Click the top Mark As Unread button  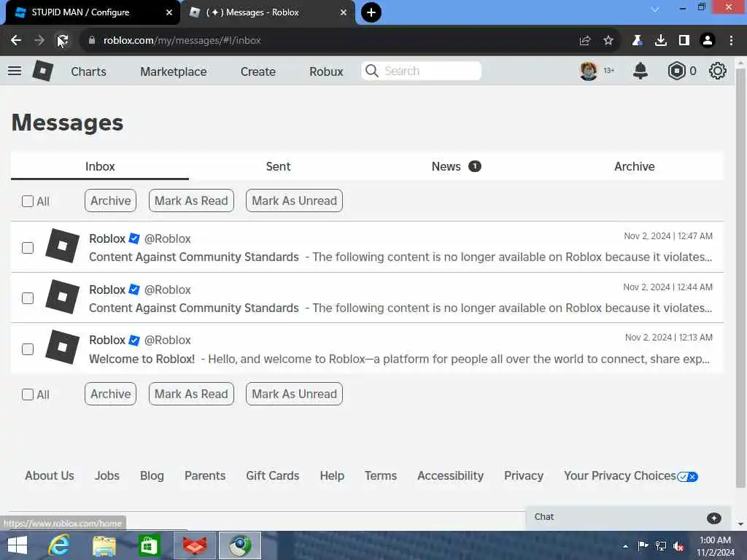(294, 201)
